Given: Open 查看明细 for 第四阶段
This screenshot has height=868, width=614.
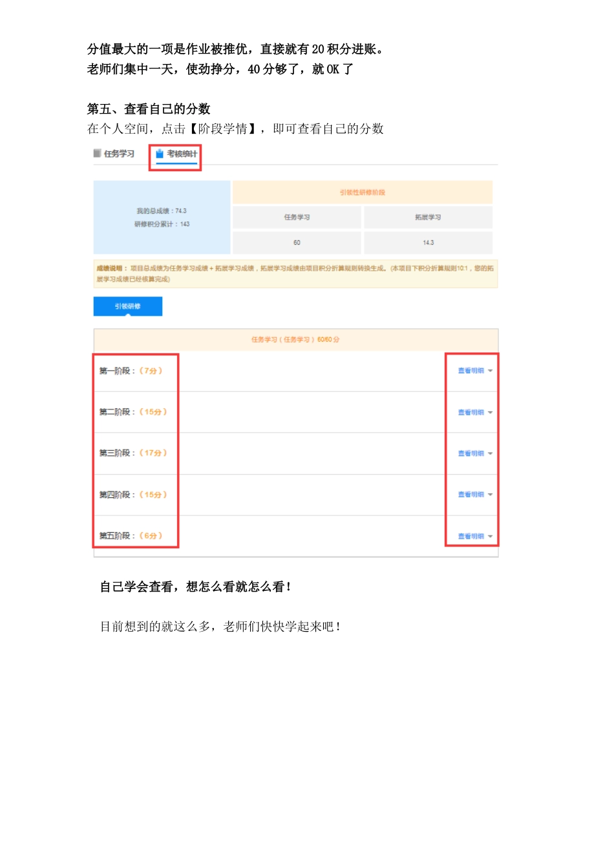Looking at the screenshot, I should pyautogui.click(x=471, y=495).
